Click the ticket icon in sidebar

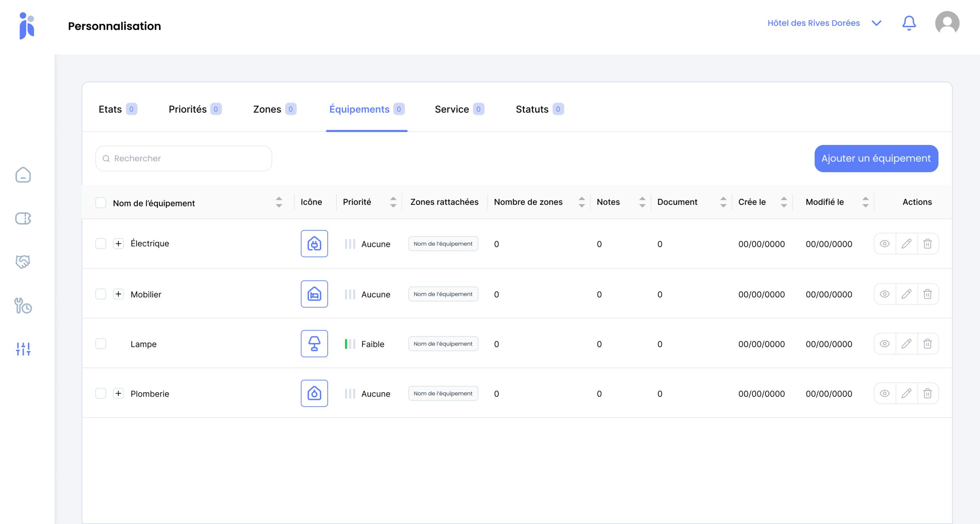(23, 219)
